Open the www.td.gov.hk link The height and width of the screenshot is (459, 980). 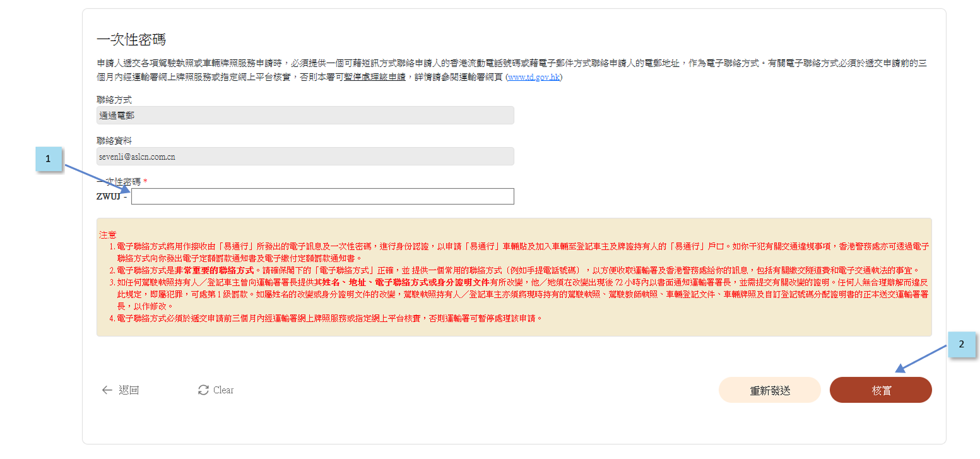(x=534, y=78)
